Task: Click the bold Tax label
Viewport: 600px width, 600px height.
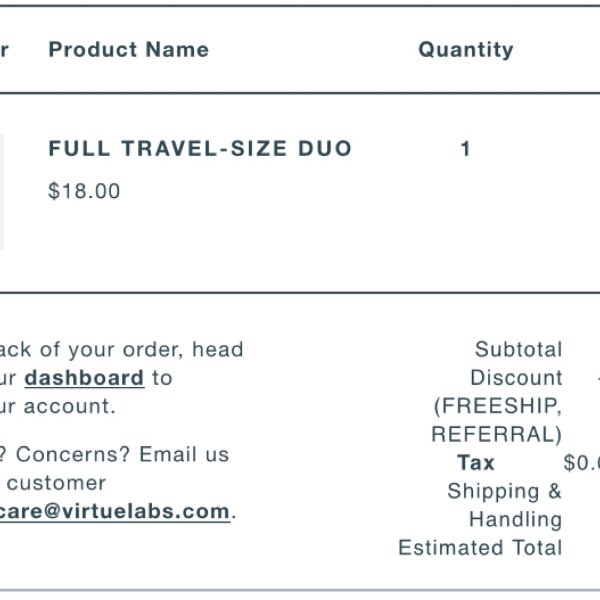Action: click(476, 463)
